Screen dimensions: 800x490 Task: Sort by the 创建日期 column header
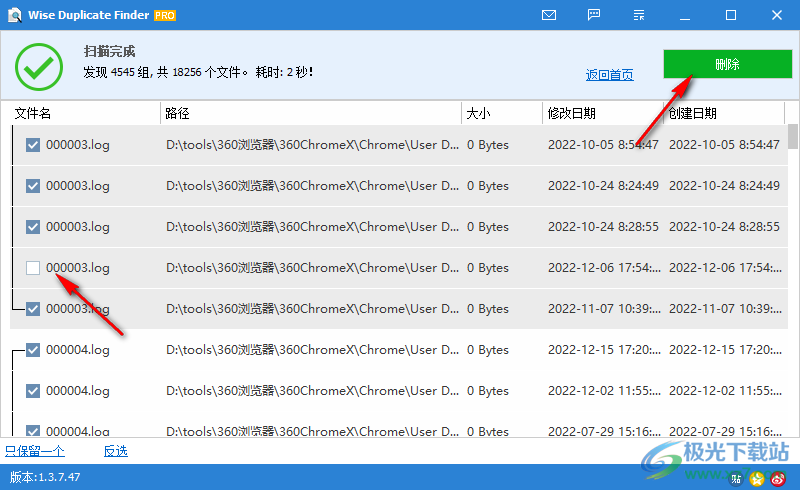[724, 113]
